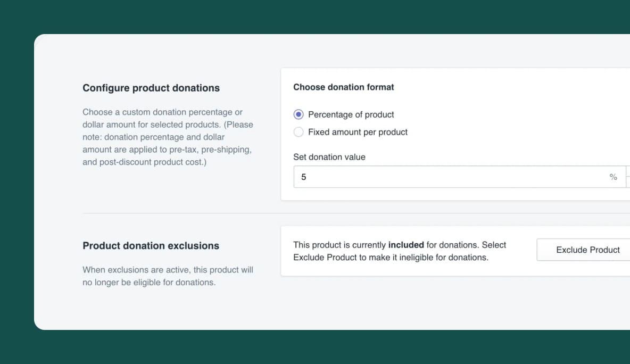
Task: Click the Product donation exclusions heading
Action: pos(151,246)
